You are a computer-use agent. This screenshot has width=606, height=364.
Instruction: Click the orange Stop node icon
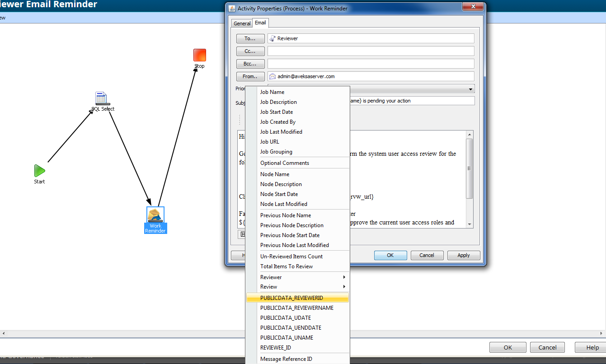tap(199, 55)
